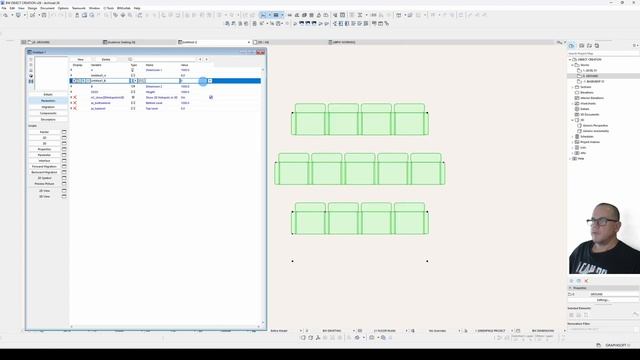Image resolution: width=640 pixels, height=360 pixels.
Task: Click the parameter search field in object editor
Action: pyautogui.click(x=165, y=59)
